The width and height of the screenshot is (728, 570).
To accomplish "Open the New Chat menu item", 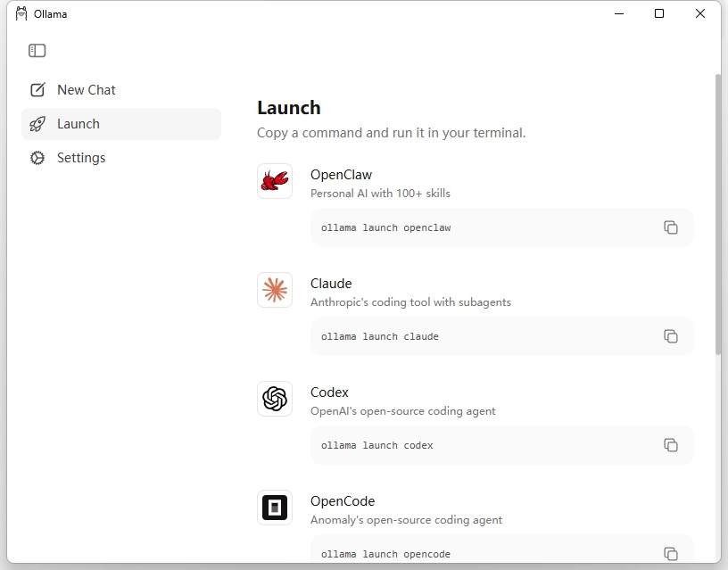I will tap(121, 90).
